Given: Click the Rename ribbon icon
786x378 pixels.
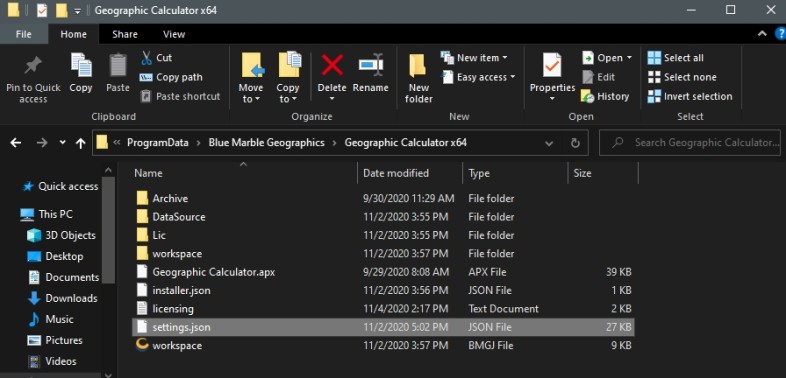Looking at the screenshot, I should click(371, 66).
